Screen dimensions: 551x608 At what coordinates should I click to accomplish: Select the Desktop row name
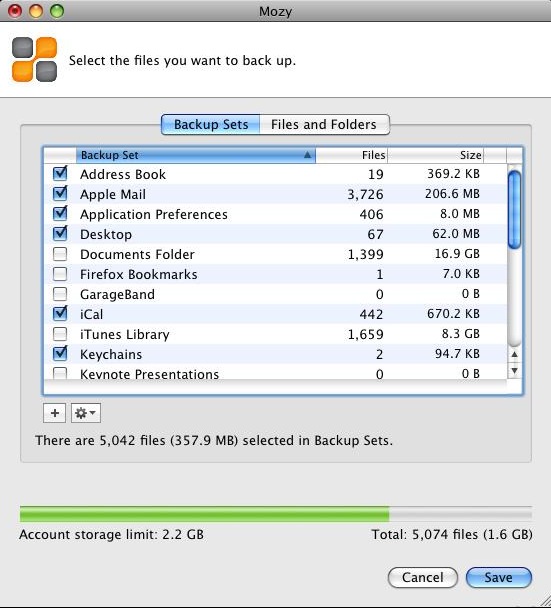click(x=106, y=235)
